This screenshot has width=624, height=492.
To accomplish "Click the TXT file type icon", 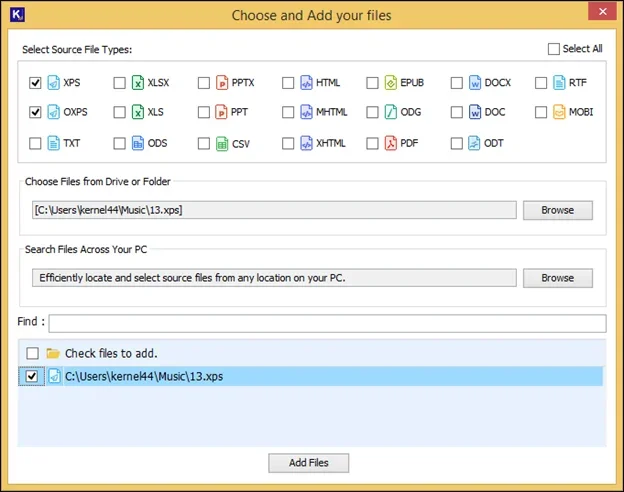I will point(54,143).
